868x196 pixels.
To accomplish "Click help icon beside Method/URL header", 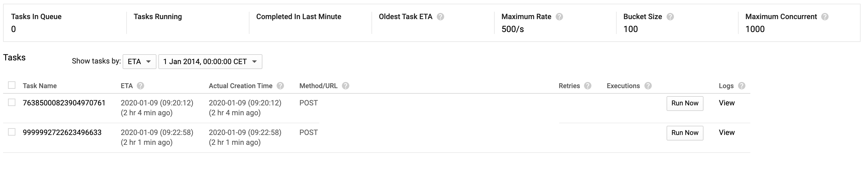I will click(345, 86).
